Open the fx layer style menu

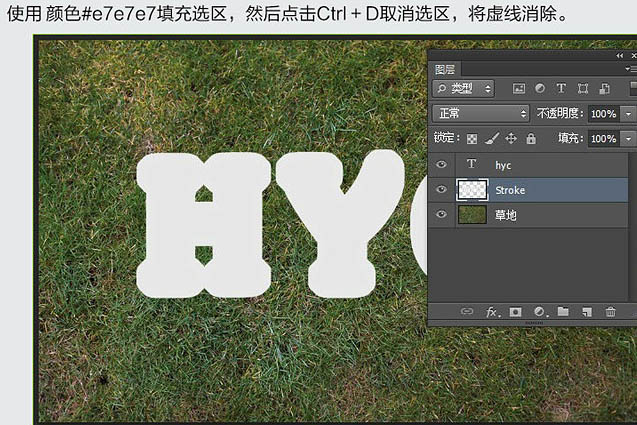pos(492,312)
